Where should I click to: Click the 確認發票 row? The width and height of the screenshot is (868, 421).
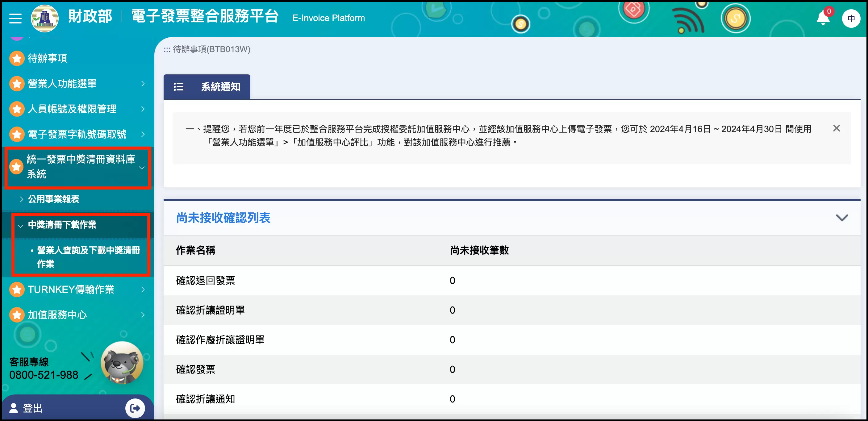tap(512, 369)
